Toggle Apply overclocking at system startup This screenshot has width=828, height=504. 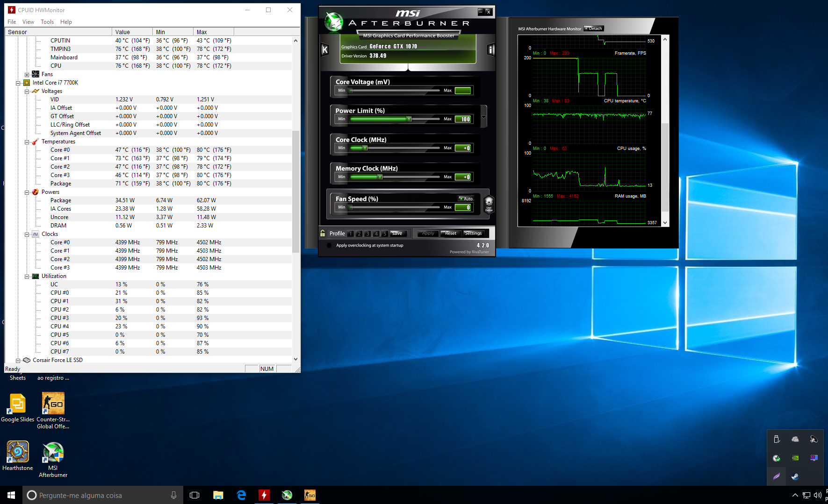[329, 245]
